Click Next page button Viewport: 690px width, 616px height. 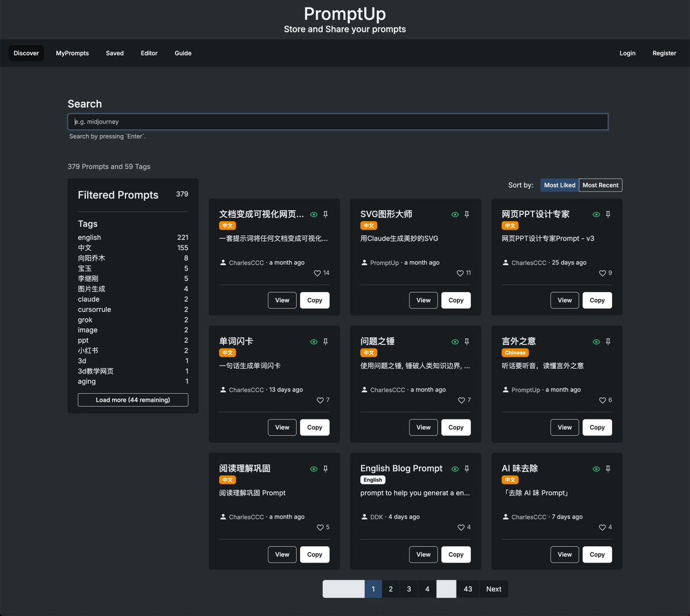494,589
